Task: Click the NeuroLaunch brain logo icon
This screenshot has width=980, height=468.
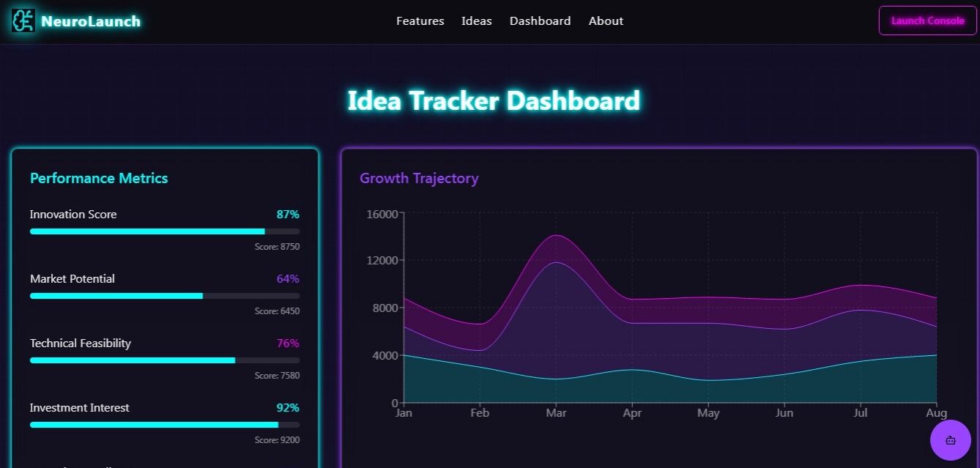Action: [x=23, y=21]
